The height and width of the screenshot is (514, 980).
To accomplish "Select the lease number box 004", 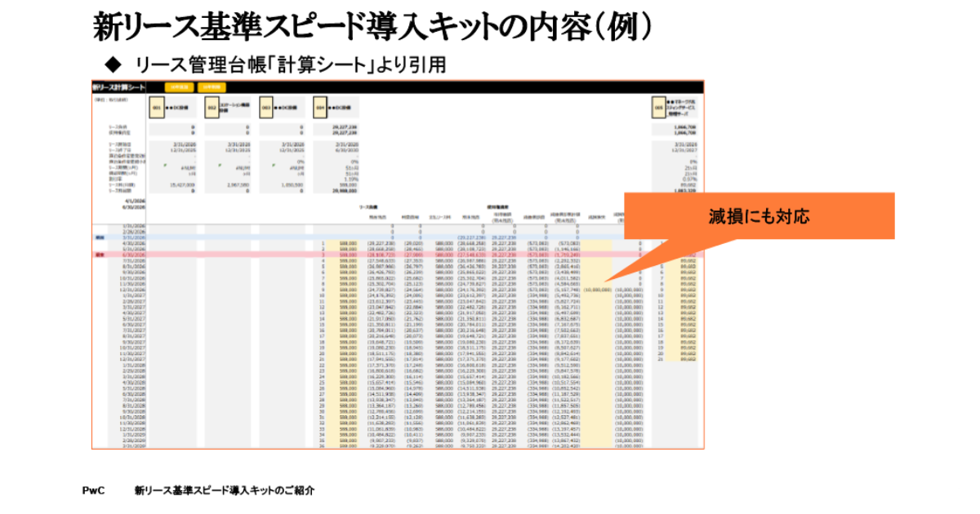I will tap(321, 107).
